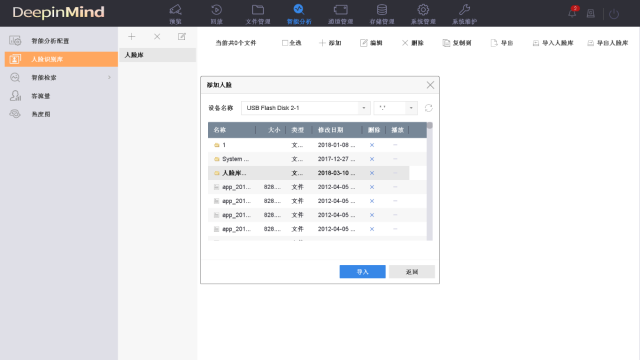Delete the System folder via blue X
The height and width of the screenshot is (360, 640).
point(372,159)
